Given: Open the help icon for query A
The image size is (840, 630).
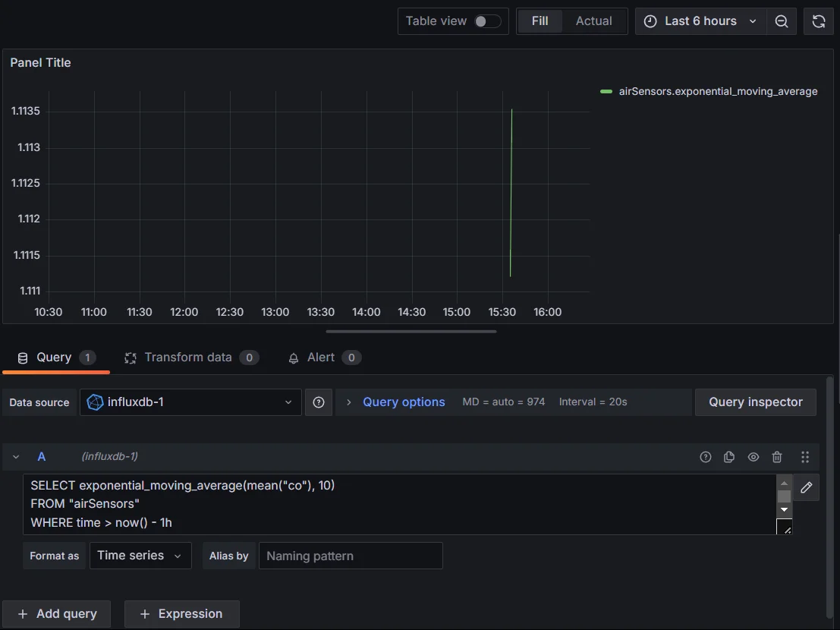Looking at the screenshot, I should 705,456.
